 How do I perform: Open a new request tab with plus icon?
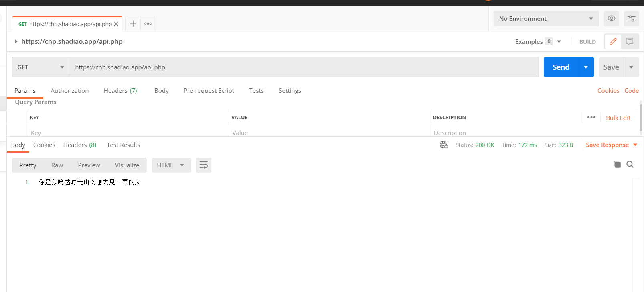point(133,24)
